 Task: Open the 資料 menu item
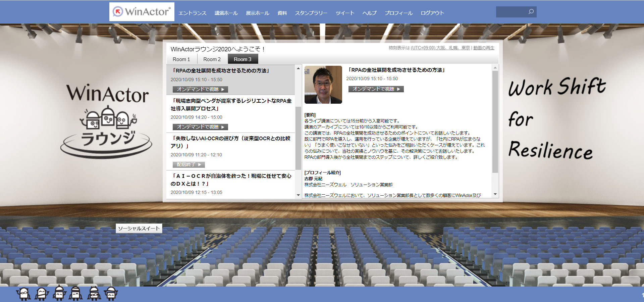click(x=282, y=13)
